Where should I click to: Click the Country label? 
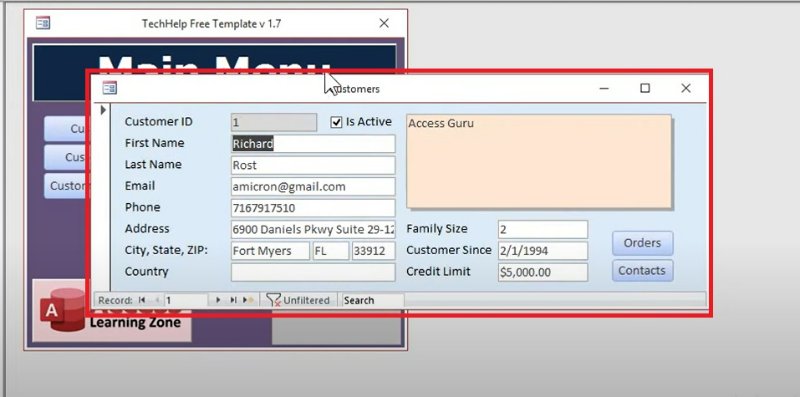[x=146, y=271]
